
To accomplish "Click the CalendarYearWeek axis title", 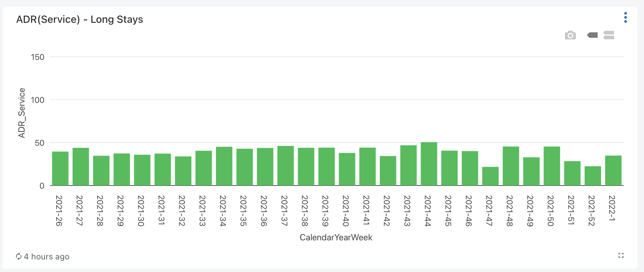I will tap(336, 238).
